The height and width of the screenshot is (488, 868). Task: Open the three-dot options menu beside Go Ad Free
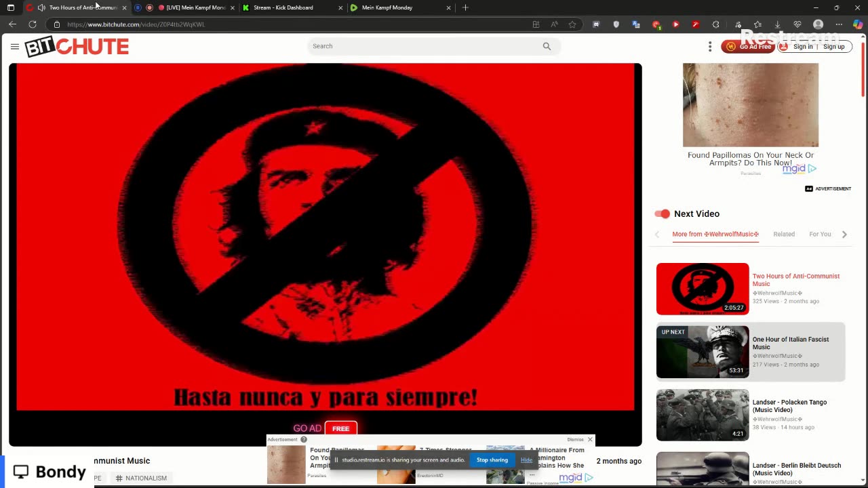pos(710,46)
